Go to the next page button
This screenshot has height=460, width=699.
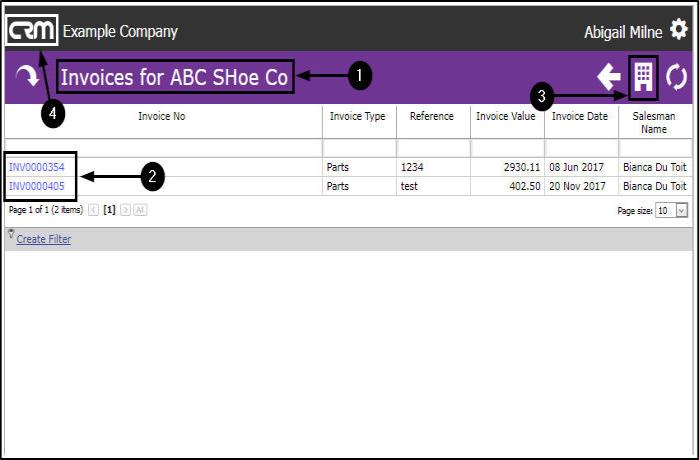[x=125, y=210]
